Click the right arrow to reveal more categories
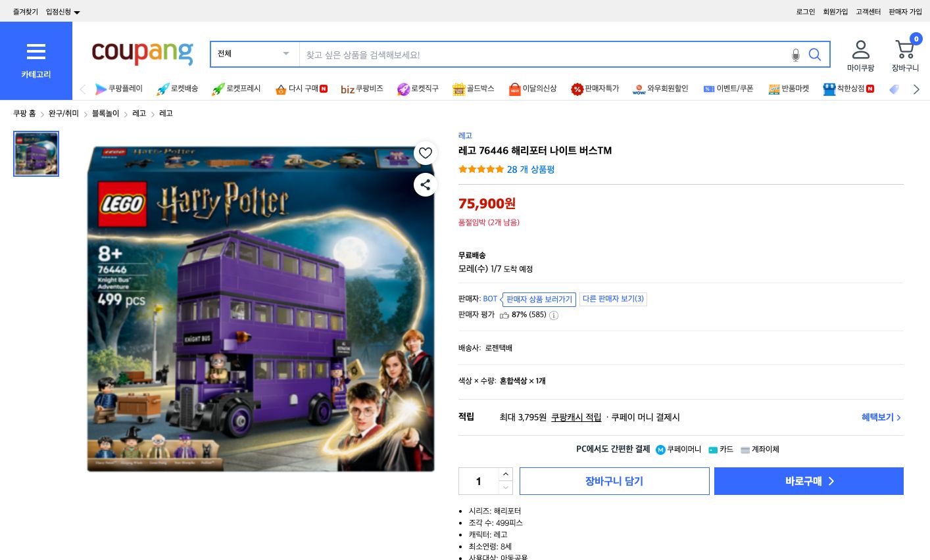This screenshot has width=930, height=560. [916, 89]
